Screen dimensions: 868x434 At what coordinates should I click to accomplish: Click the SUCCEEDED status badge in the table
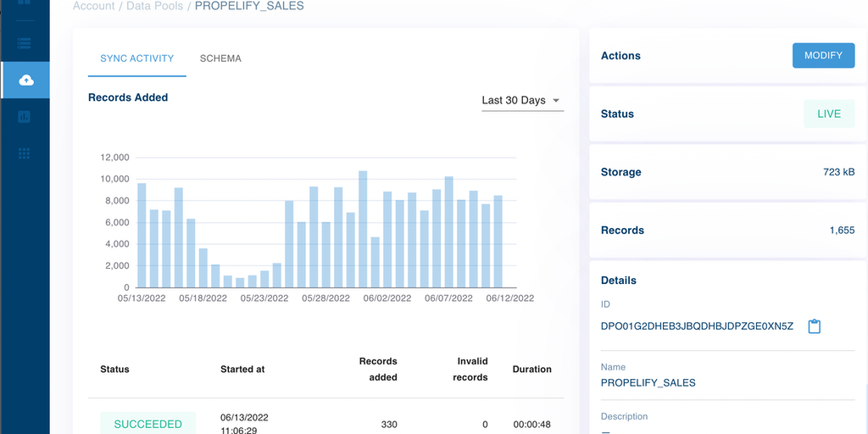147,424
